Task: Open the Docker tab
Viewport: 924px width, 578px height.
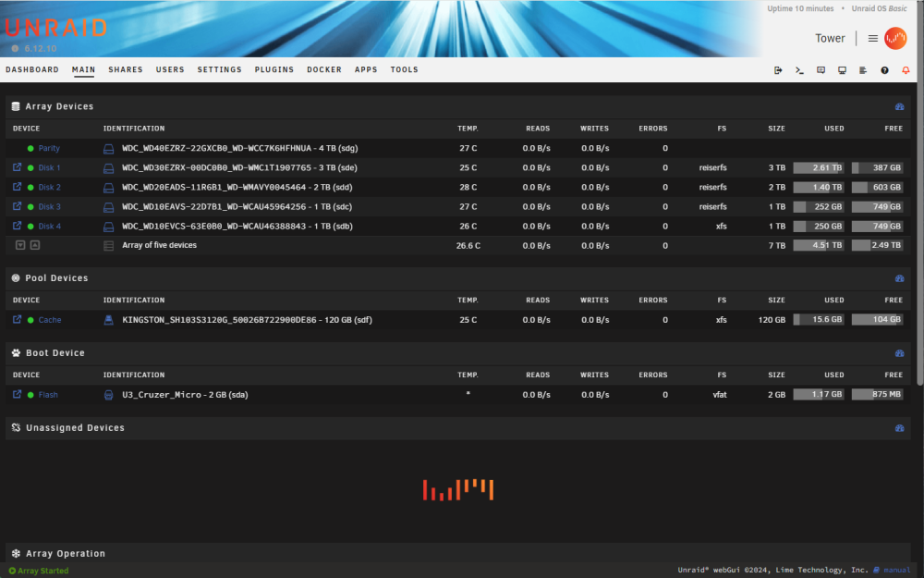Action: [x=324, y=69]
